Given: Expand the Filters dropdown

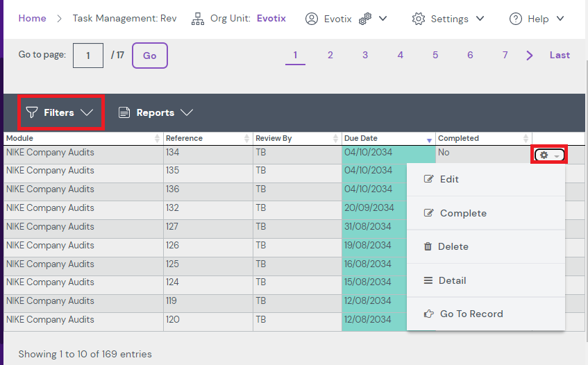Looking at the screenshot, I should [x=60, y=112].
